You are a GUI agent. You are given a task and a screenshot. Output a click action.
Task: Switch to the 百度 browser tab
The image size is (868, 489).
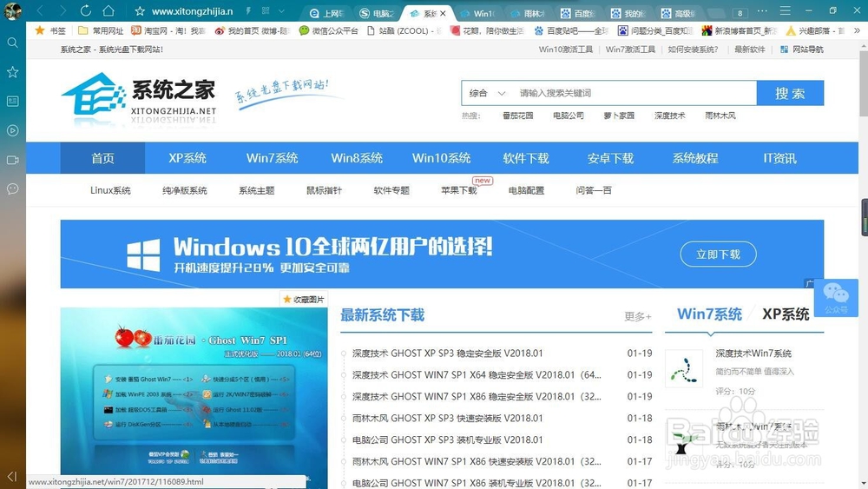[x=578, y=13]
